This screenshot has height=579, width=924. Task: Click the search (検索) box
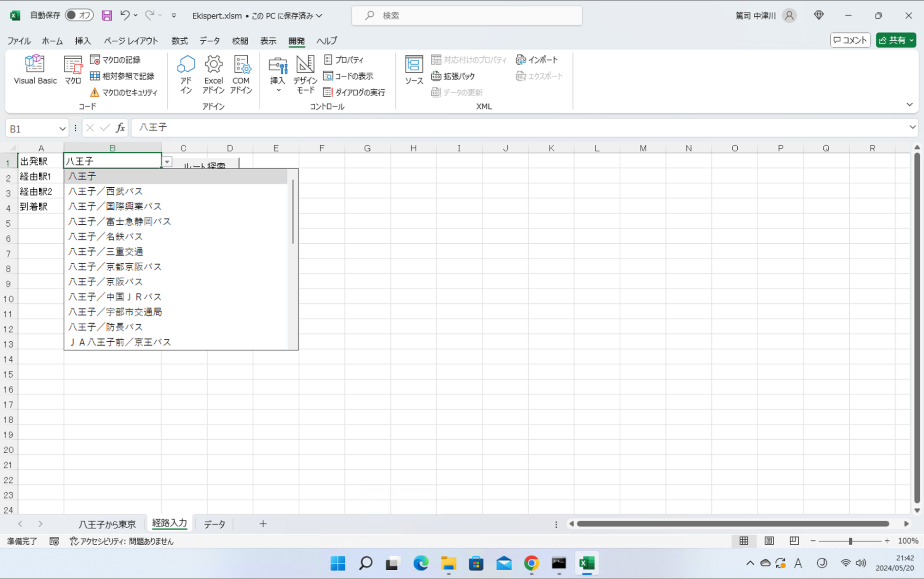click(467, 16)
